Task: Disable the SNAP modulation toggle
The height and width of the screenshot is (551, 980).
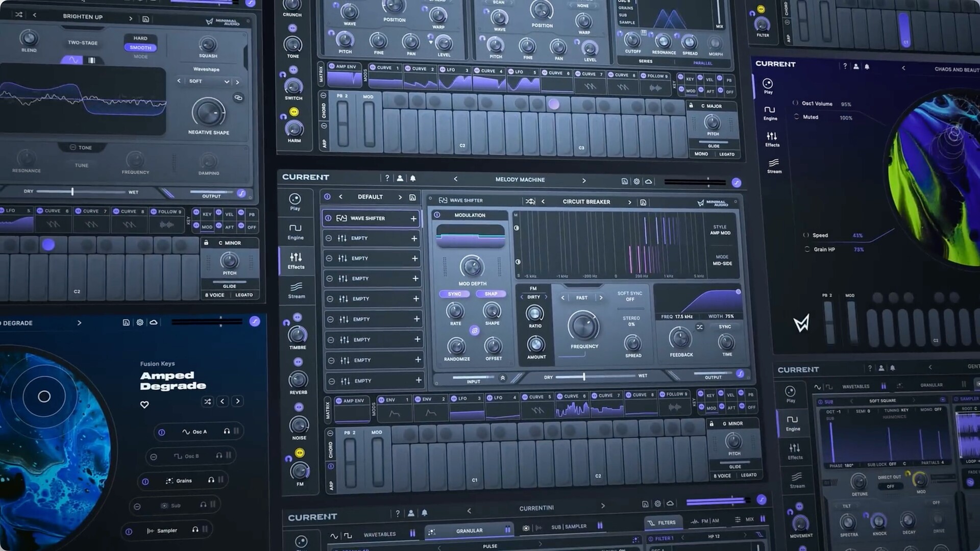Action: tap(491, 294)
